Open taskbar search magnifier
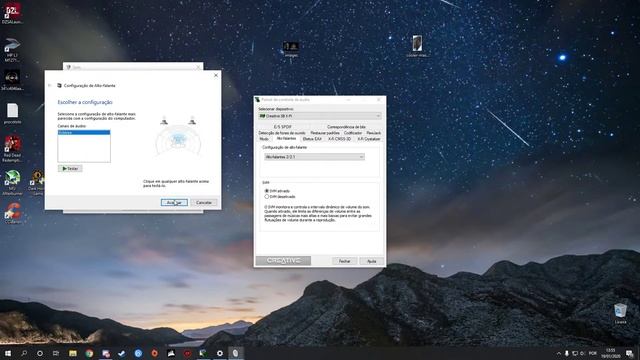 coord(24,353)
